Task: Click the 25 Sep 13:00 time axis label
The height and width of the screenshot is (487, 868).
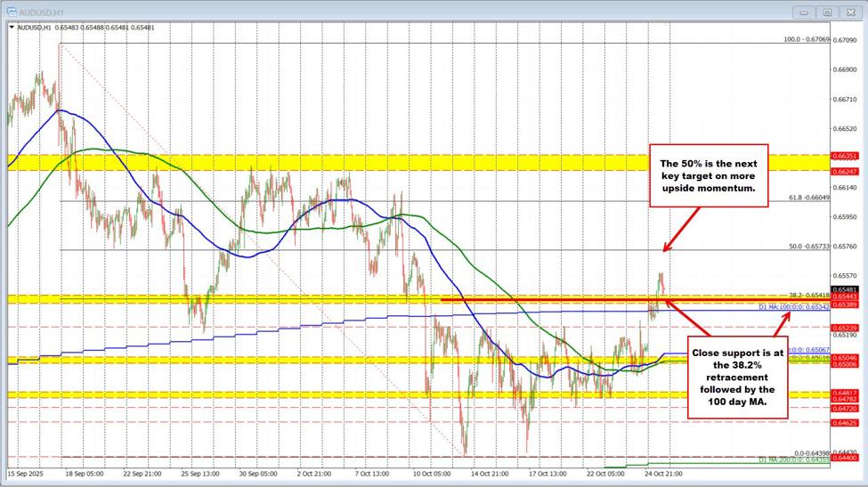Action: 200,475
